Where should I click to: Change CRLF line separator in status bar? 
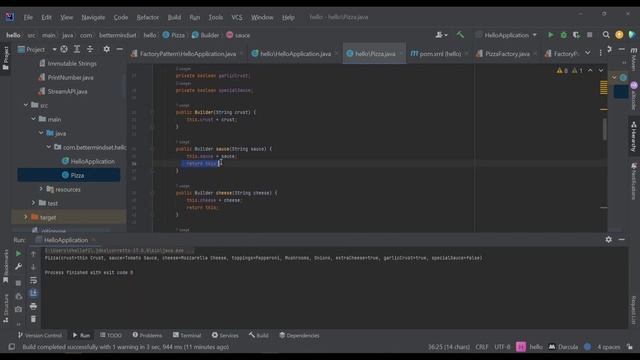482,347
